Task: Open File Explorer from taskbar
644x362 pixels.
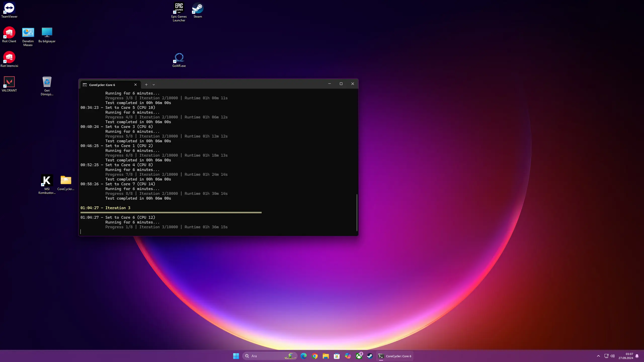Action: pyautogui.click(x=326, y=356)
